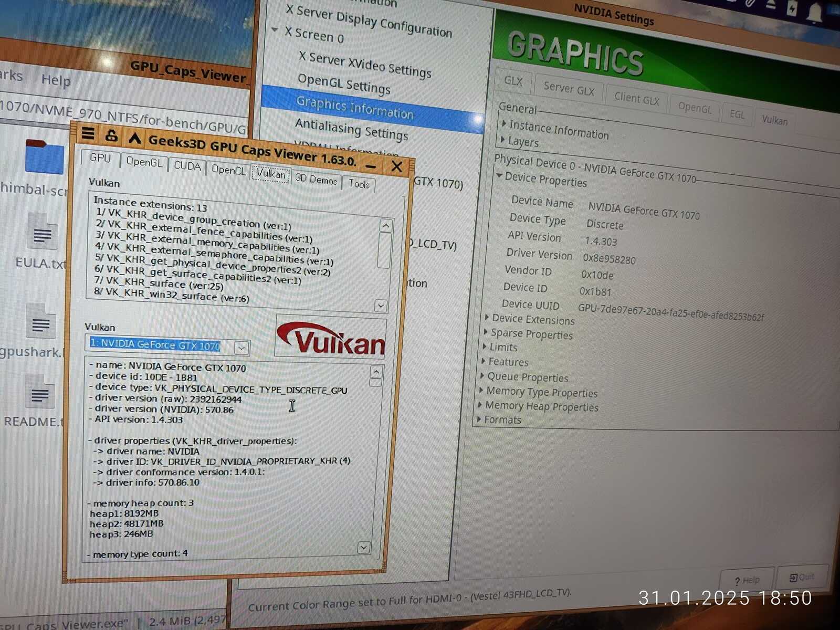Click scroll-down arrow of Vulkan device details list
The width and height of the screenshot is (840, 630).
364,547
